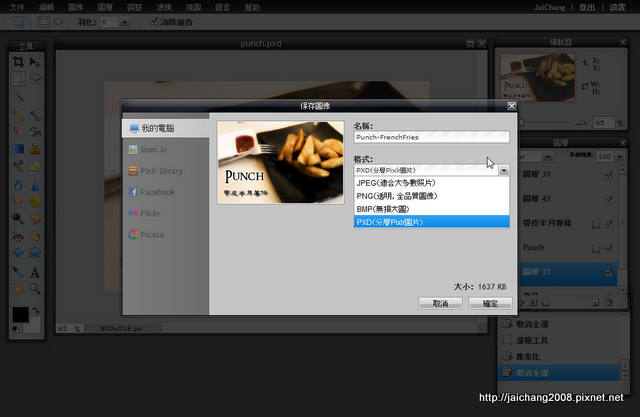
Task: Click the 登出 logout link
Action: 587,7
